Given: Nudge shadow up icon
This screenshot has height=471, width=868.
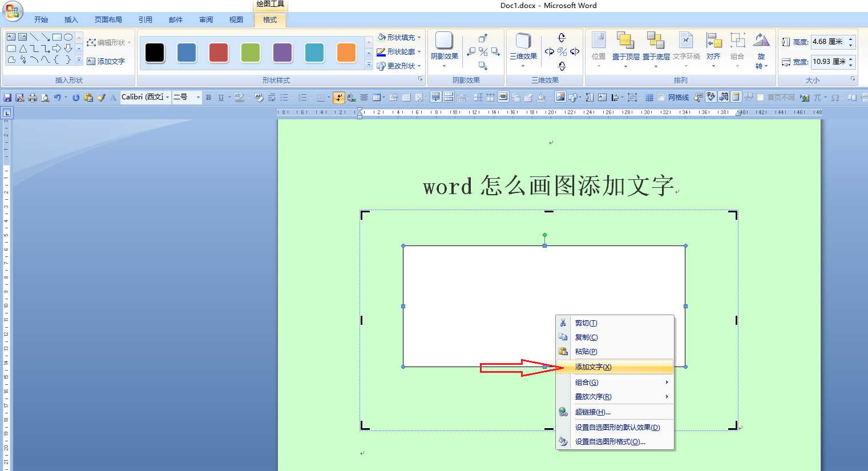Looking at the screenshot, I should (483, 38).
